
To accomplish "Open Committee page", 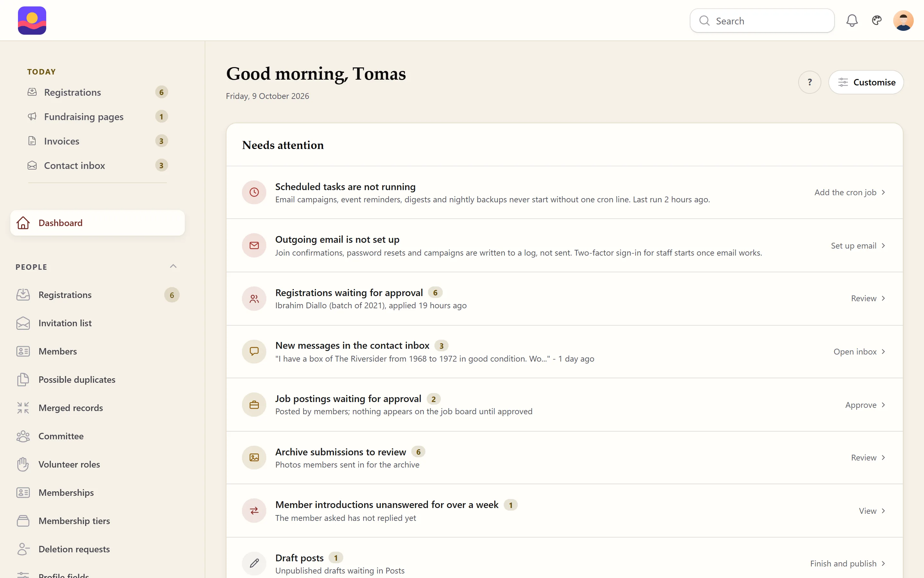I will point(98,436).
